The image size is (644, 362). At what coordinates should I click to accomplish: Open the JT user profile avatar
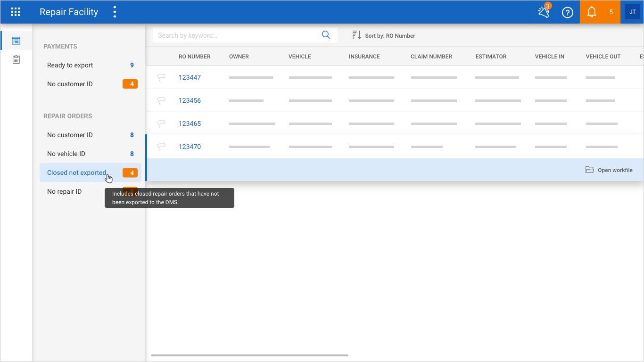632,12
